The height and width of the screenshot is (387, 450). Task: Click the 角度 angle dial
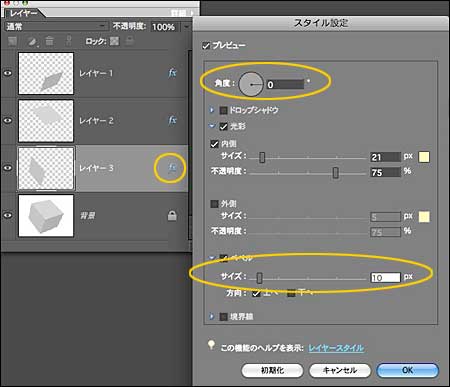251,85
